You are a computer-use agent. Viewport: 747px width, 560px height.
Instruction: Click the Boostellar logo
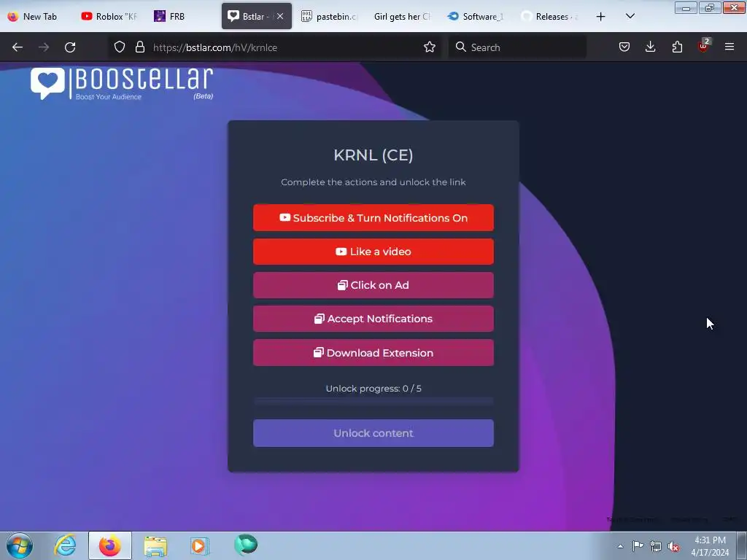tap(122, 84)
